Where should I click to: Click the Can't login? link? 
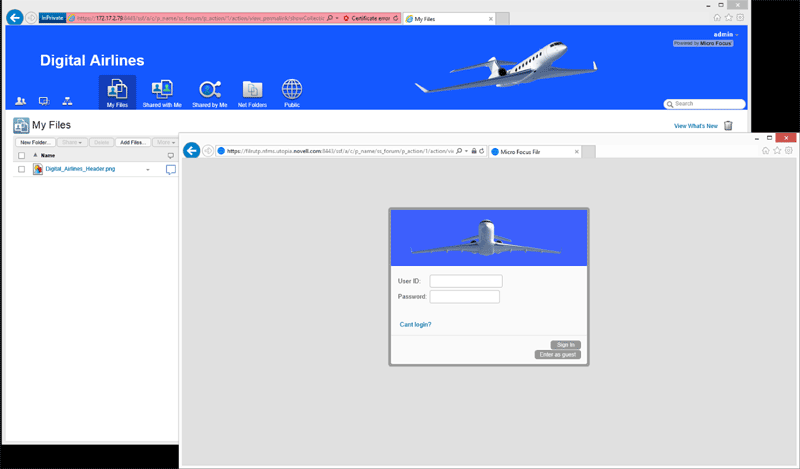415,325
